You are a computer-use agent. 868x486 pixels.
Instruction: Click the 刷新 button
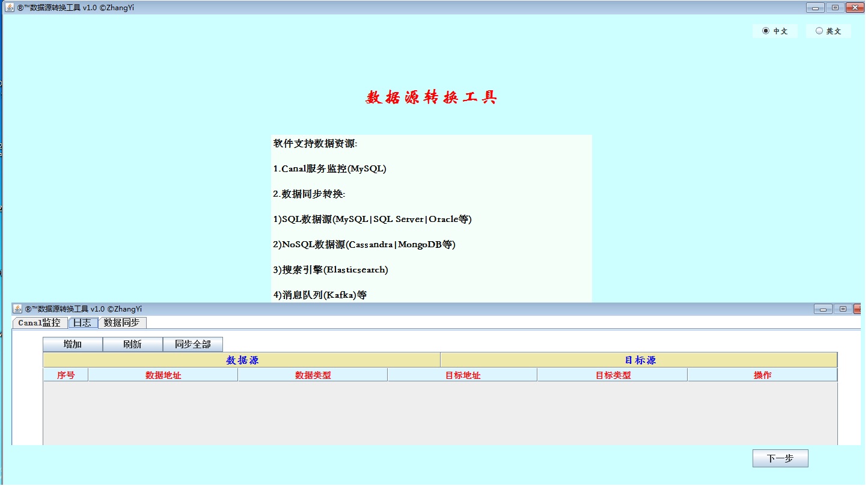(x=133, y=345)
